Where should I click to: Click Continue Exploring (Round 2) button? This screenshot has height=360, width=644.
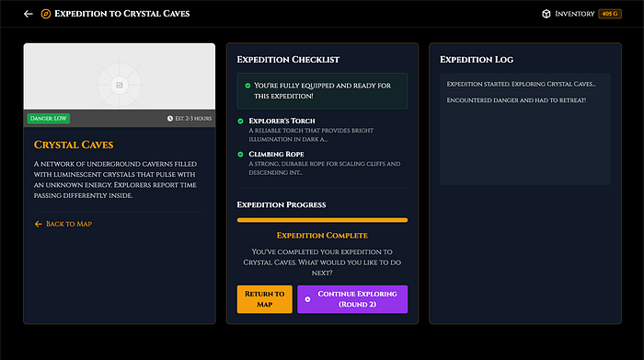[x=352, y=299]
